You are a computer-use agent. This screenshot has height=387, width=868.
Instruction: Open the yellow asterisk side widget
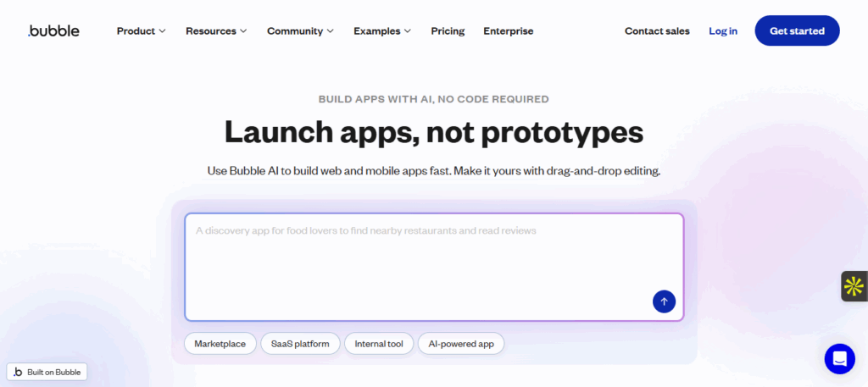click(854, 286)
